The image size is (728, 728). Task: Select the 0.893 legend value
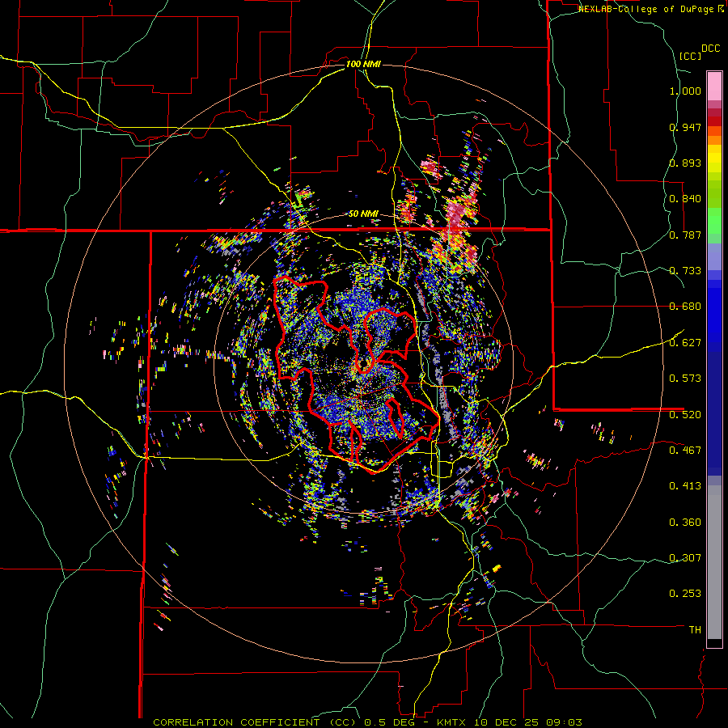click(685, 163)
